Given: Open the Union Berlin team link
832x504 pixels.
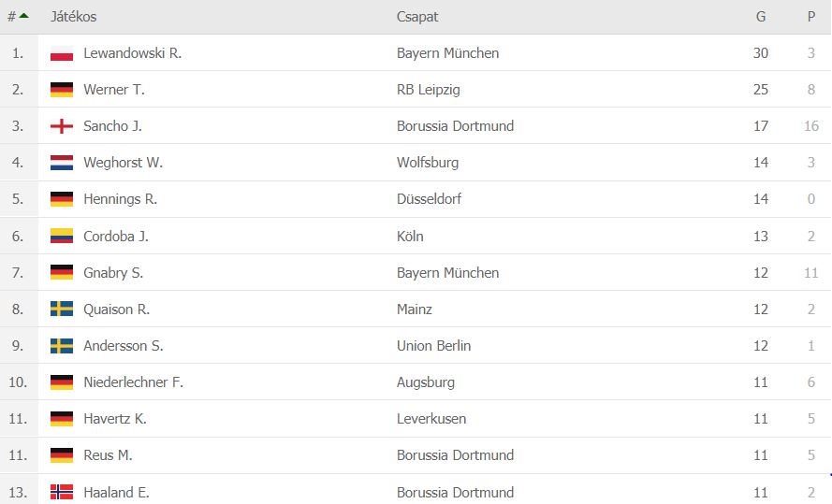Looking at the screenshot, I should (433, 346).
